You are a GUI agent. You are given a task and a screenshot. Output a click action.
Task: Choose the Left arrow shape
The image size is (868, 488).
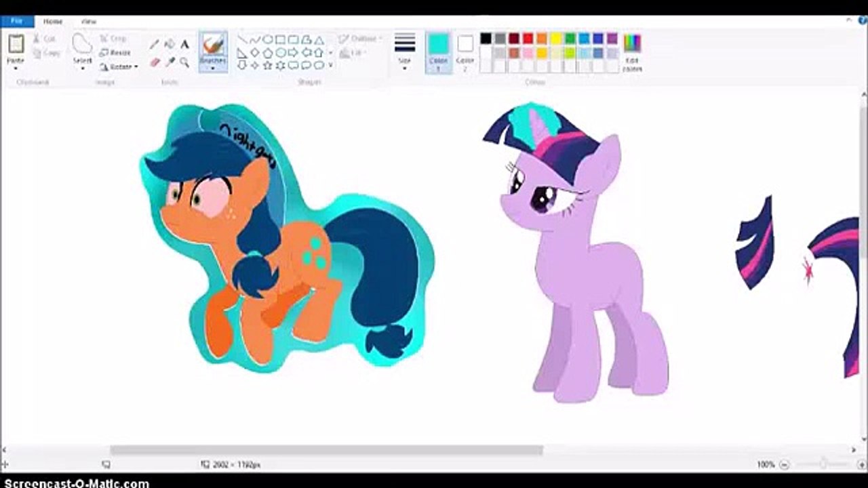[307, 53]
